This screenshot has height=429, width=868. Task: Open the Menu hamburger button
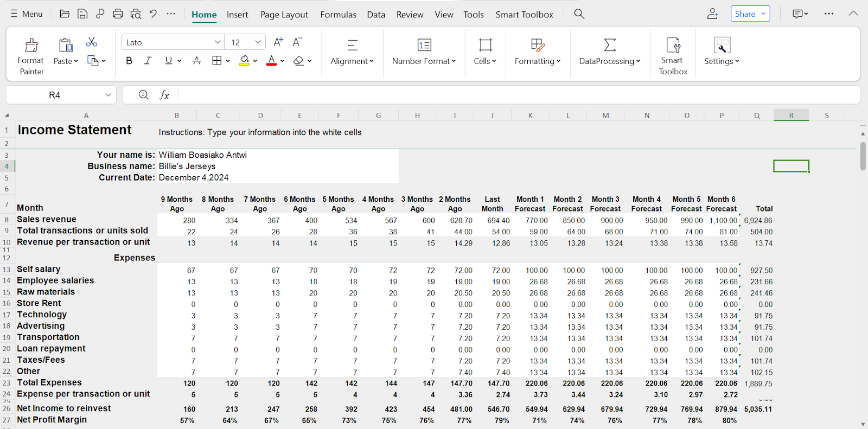27,14
